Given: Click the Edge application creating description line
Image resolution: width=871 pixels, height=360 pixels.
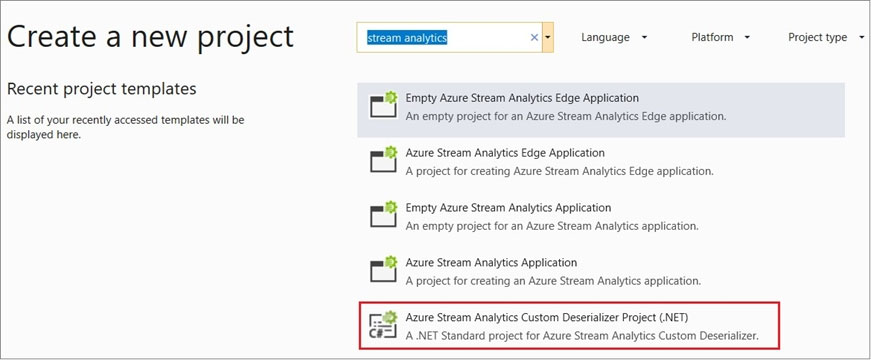Looking at the screenshot, I should [559, 171].
